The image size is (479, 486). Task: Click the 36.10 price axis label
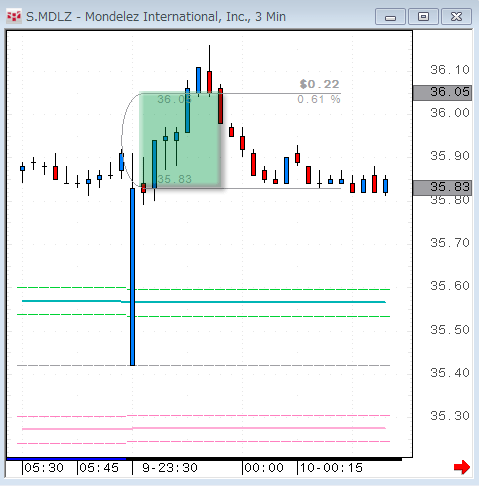click(450, 70)
